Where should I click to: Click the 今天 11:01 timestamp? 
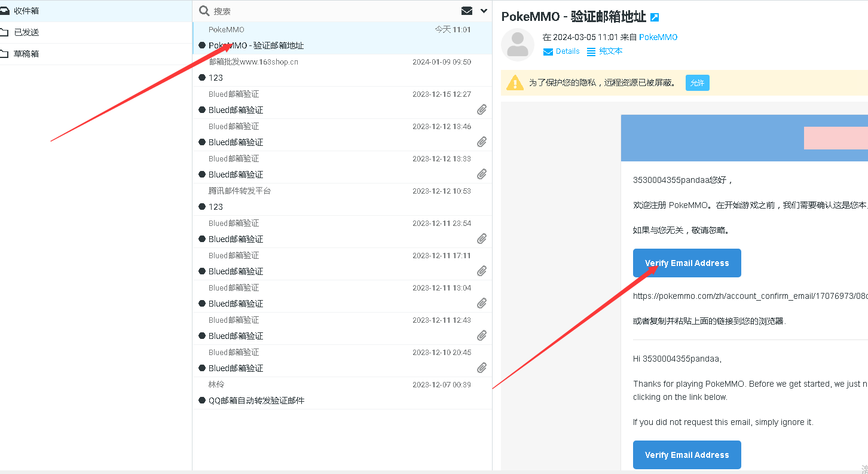pos(453,29)
